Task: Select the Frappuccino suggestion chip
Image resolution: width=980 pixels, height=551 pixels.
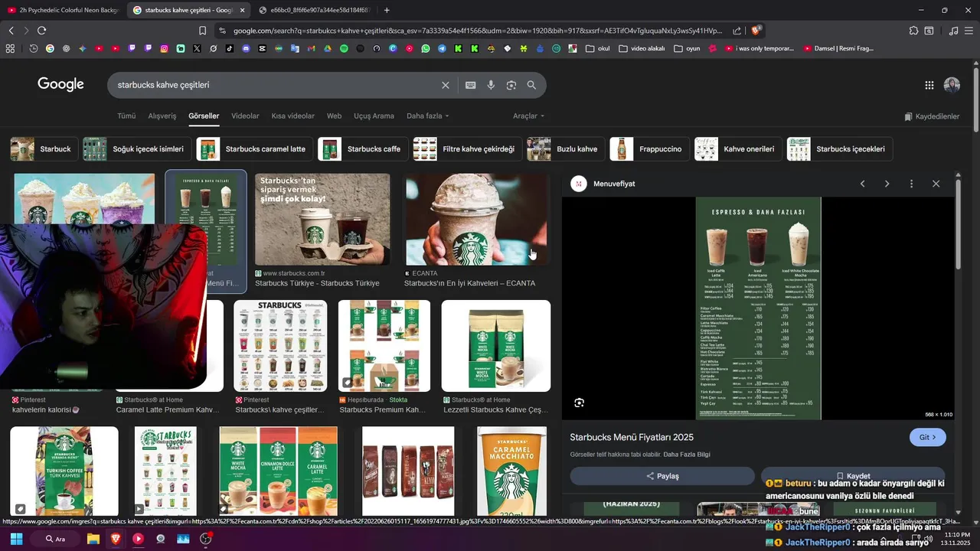Action: (x=649, y=149)
